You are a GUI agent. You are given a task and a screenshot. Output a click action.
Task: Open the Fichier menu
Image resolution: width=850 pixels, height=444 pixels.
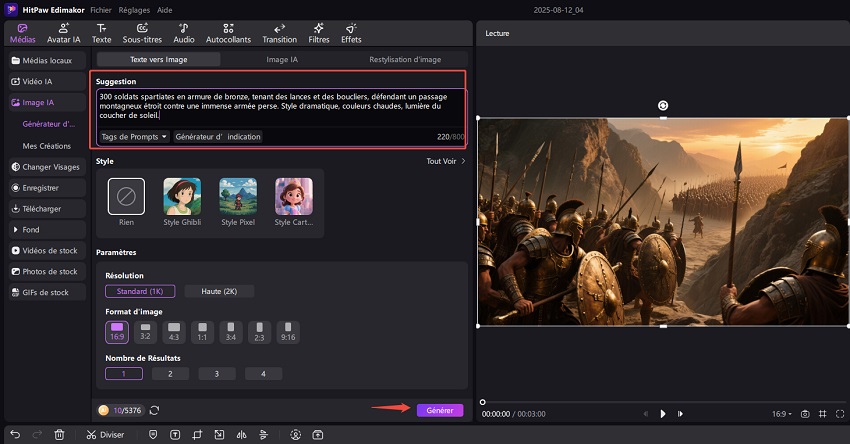tap(101, 10)
